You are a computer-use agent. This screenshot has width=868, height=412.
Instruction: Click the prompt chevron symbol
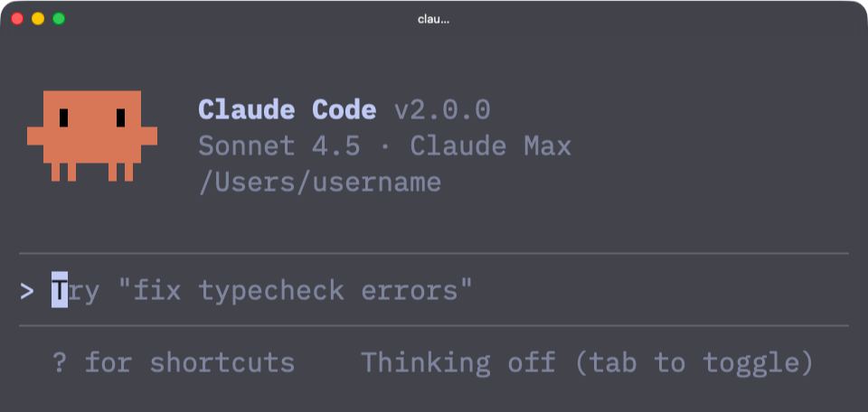[26, 291]
